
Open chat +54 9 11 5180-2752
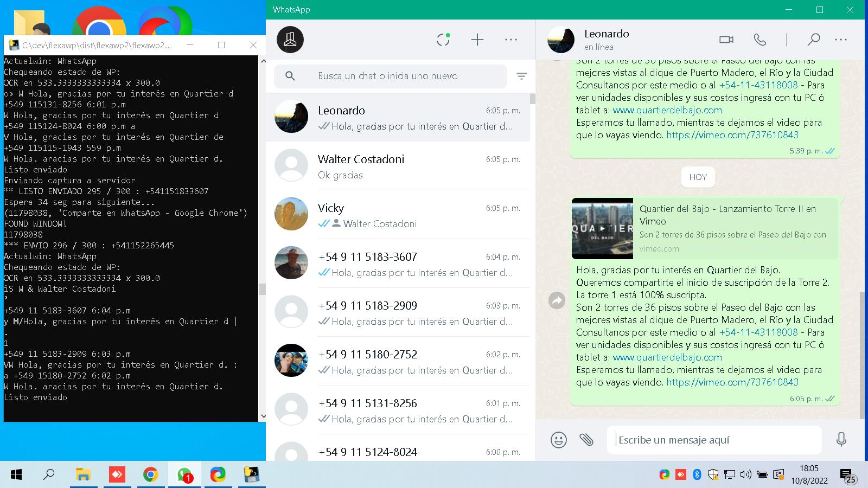tap(398, 361)
